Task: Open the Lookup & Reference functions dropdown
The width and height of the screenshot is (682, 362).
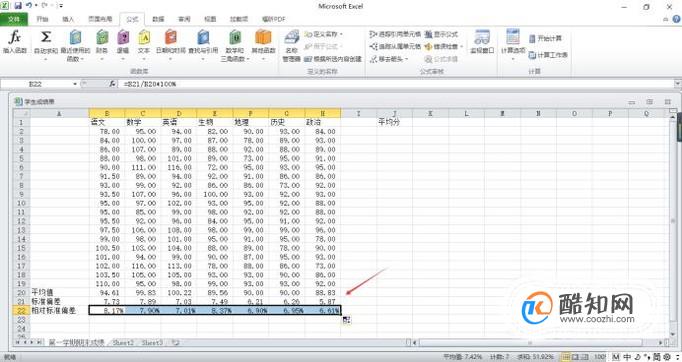Action: click(x=203, y=45)
